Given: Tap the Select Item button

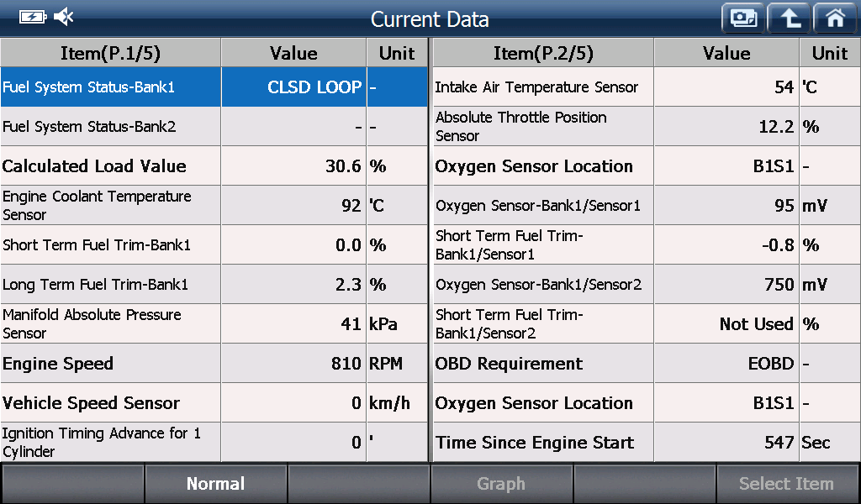Looking at the screenshot, I should (786, 484).
